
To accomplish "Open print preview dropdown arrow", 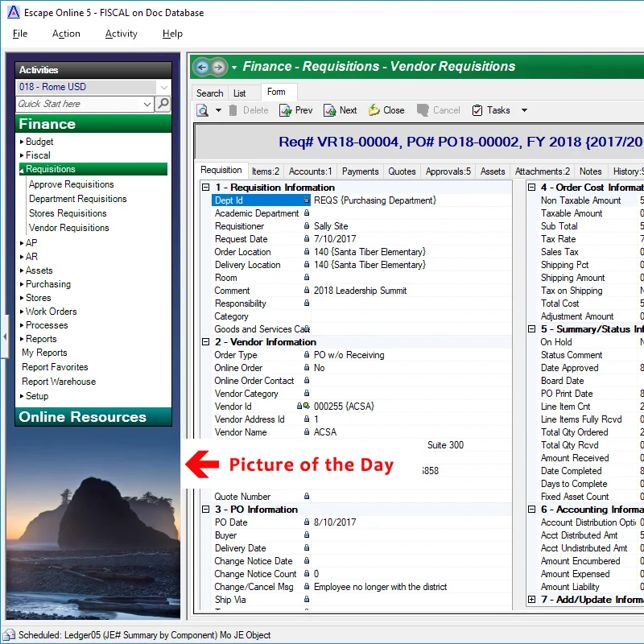I will click(x=218, y=110).
